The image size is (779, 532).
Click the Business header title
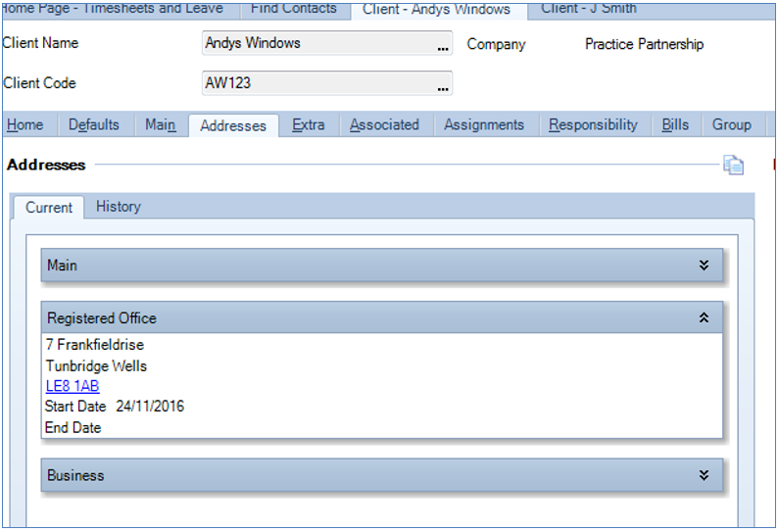tap(75, 475)
